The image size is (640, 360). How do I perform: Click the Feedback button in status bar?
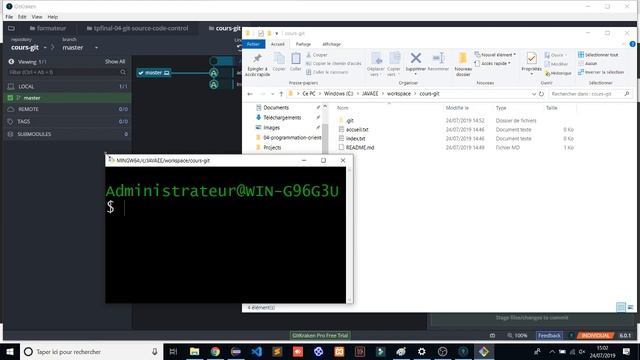549,336
